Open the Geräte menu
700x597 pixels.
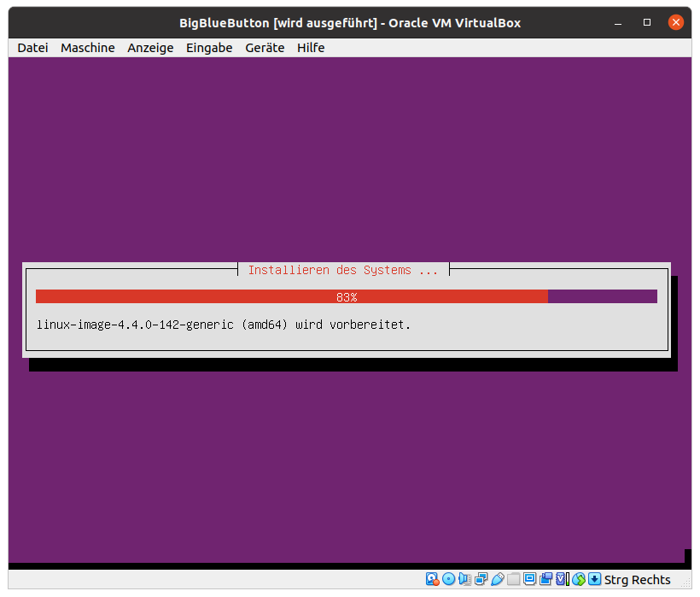[x=265, y=48]
